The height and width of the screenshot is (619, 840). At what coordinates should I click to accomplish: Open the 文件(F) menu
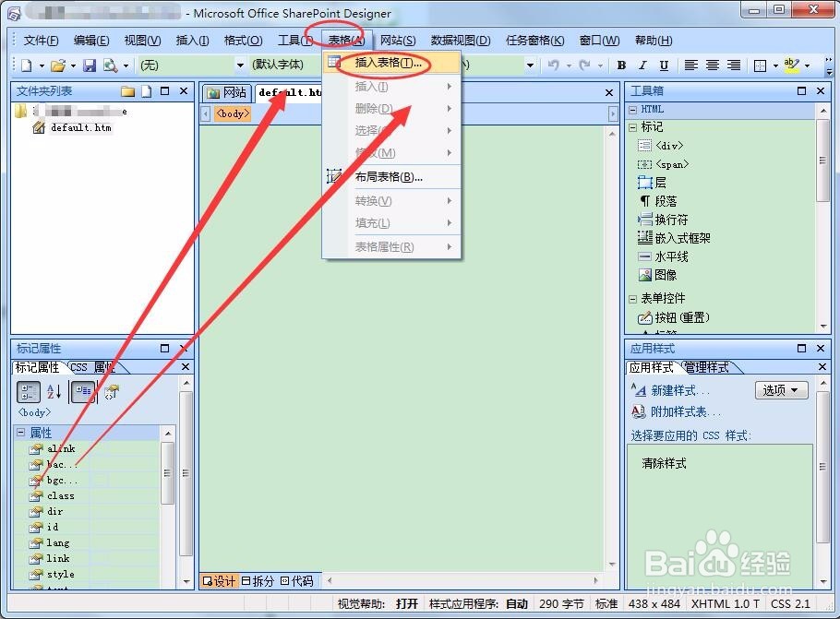(42, 41)
